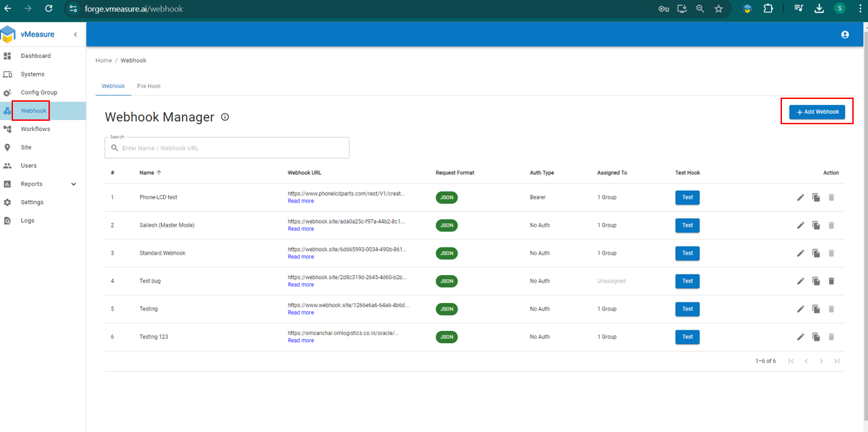Bookmark this page with the star icon

(x=718, y=9)
